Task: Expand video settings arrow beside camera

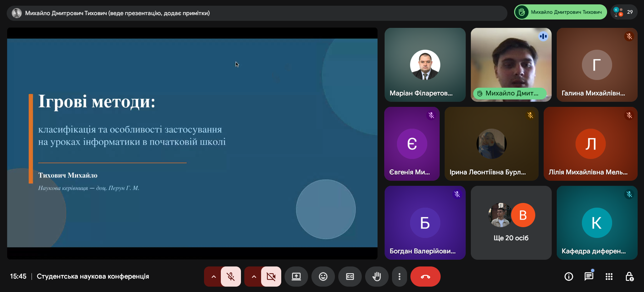Action: click(254, 277)
